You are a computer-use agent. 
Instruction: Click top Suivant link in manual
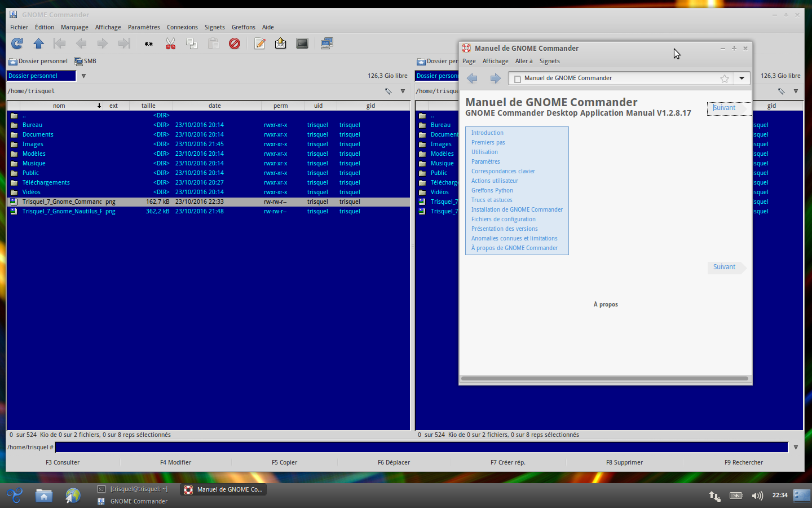[724, 108]
